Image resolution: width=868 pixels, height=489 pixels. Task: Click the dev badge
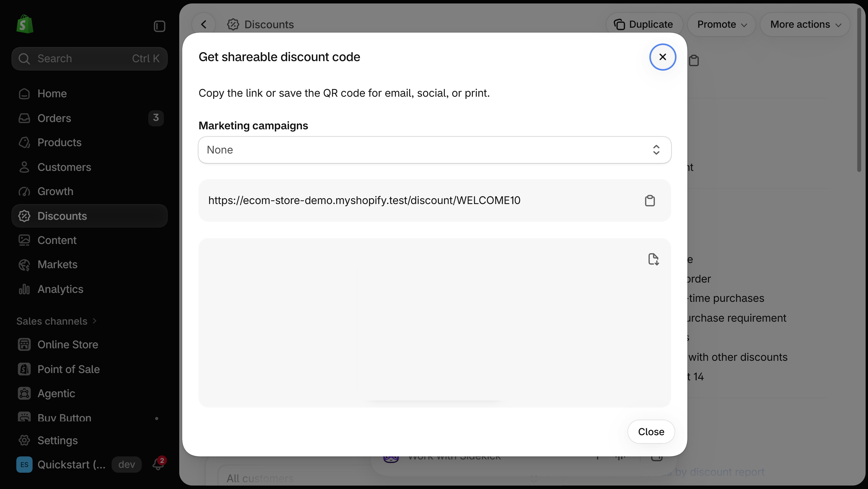click(x=127, y=464)
